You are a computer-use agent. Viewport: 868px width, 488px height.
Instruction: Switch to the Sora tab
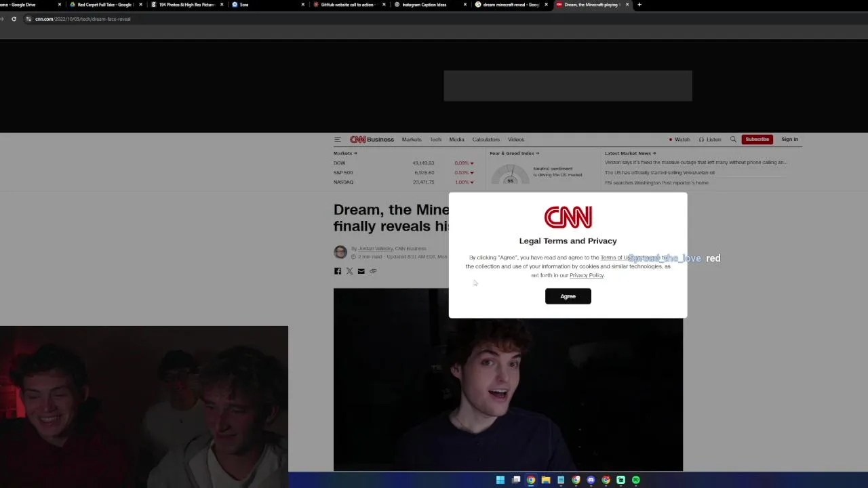pos(268,5)
